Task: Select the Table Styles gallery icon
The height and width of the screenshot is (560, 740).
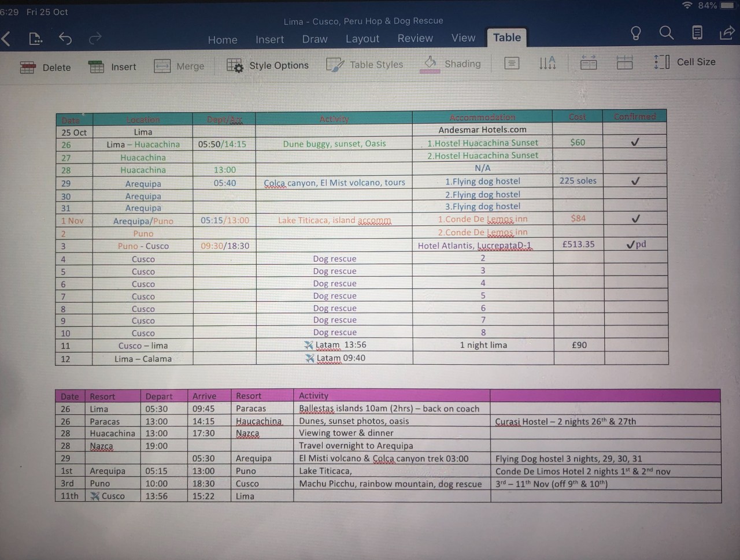Action: tap(364, 64)
